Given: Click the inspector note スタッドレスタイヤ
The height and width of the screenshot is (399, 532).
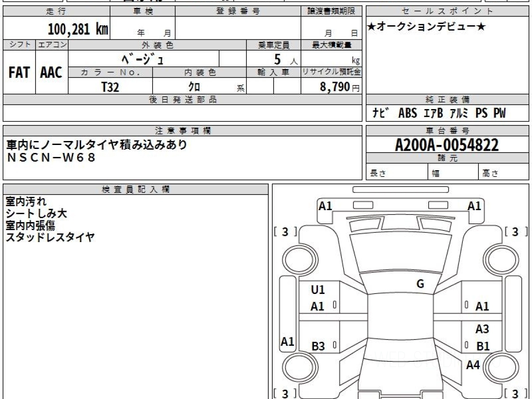Looking at the screenshot, I should tap(50, 237).
